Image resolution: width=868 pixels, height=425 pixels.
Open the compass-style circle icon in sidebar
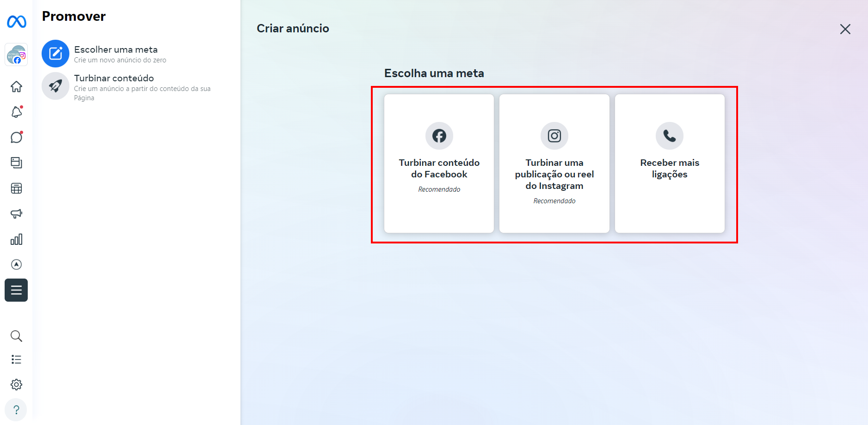16,264
